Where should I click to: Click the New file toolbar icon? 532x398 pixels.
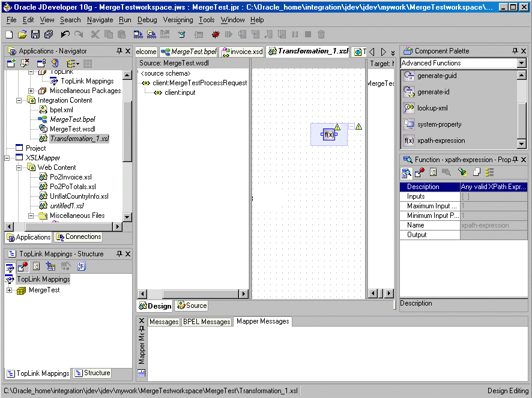point(9,34)
